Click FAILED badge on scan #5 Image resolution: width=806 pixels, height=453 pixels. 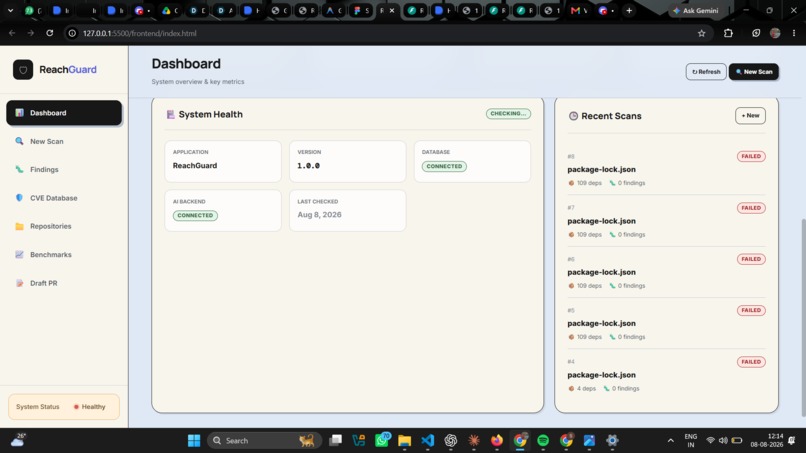[751, 310]
